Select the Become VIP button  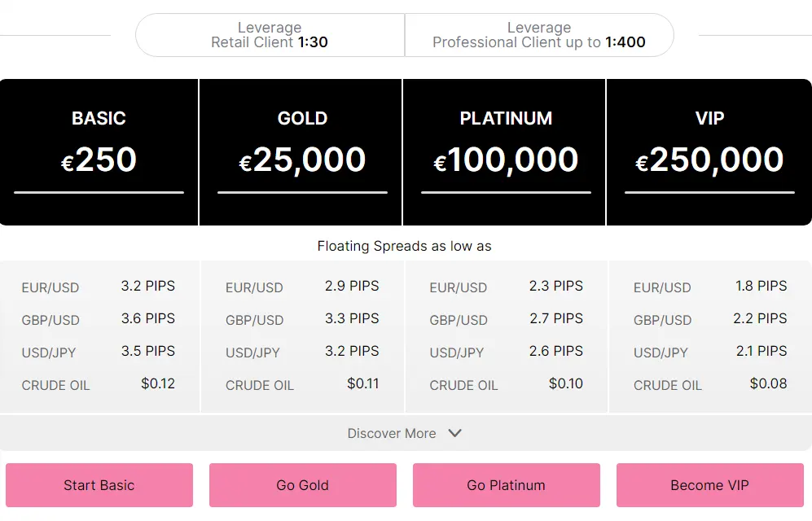pyautogui.click(x=709, y=485)
